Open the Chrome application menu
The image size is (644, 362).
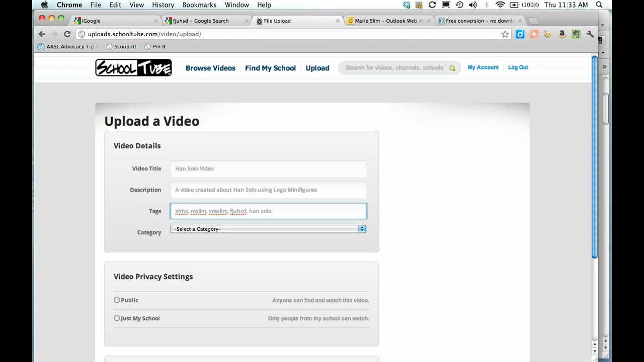(x=69, y=5)
